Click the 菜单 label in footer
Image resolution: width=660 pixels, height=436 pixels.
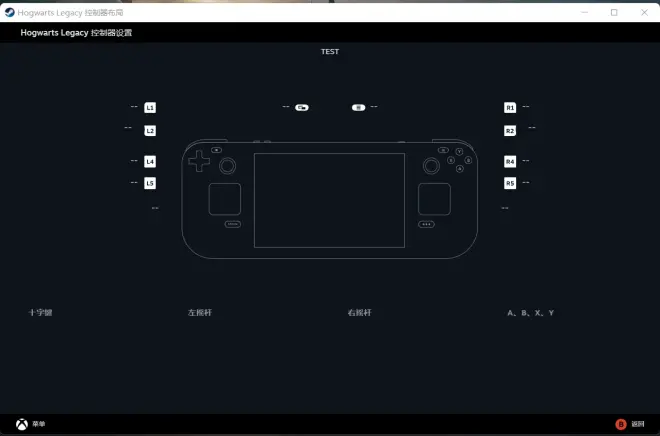click(39, 424)
